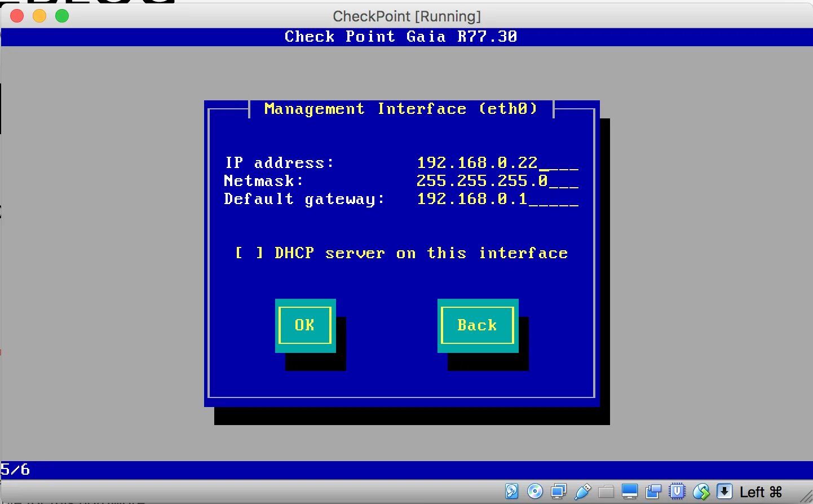The height and width of the screenshot is (504, 813).
Task: Minimize the CheckPoint VM window
Action: tap(39, 16)
